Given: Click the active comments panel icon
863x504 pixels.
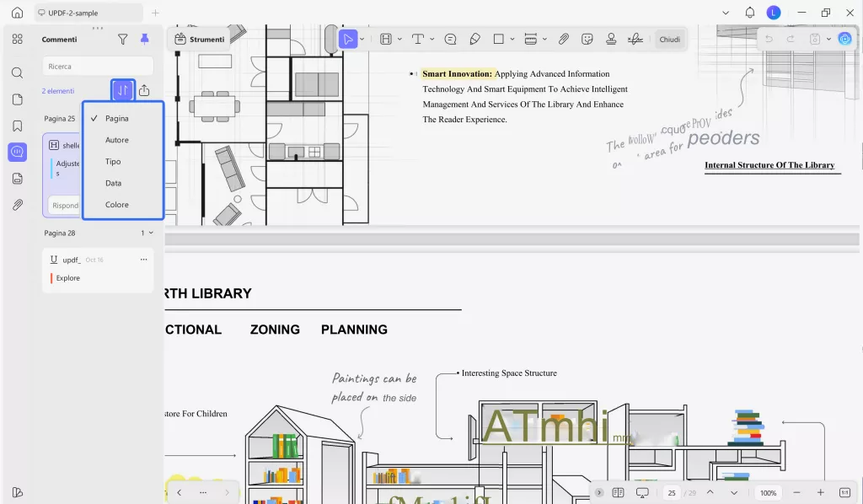Looking at the screenshot, I should click(17, 152).
